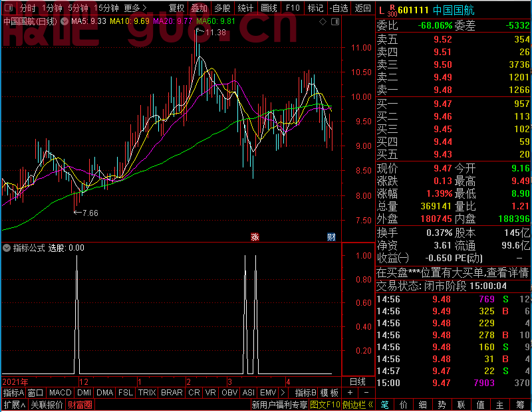Toggle the side panel icon above the chart
The height and width of the screenshot is (412, 532).
point(335,22)
